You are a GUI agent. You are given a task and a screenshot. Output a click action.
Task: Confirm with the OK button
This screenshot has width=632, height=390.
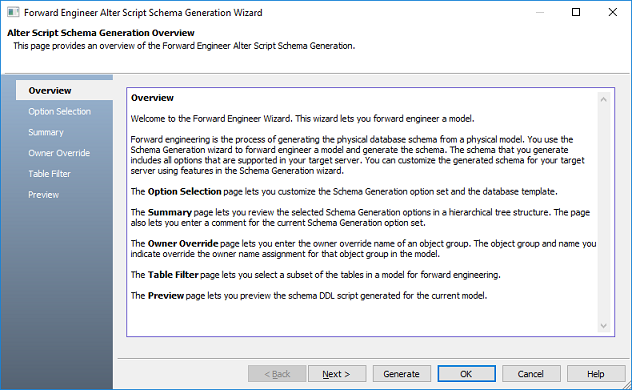pyautogui.click(x=466, y=374)
